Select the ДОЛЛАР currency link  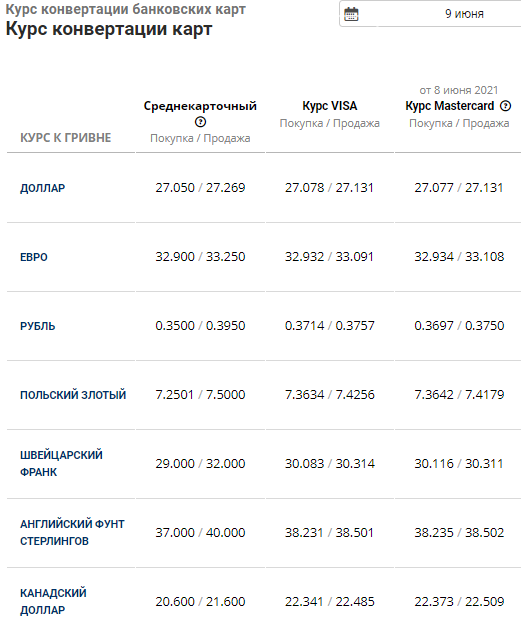point(43,188)
